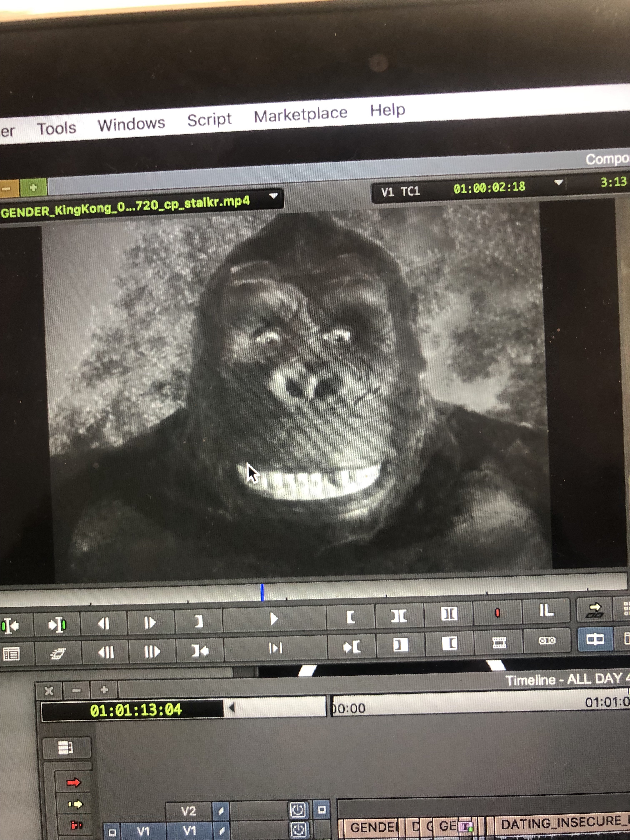Click the blue position indicator in monitor bar
Image resolution: width=630 pixels, height=840 pixels.
pyautogui.click(x=262, y=592)
